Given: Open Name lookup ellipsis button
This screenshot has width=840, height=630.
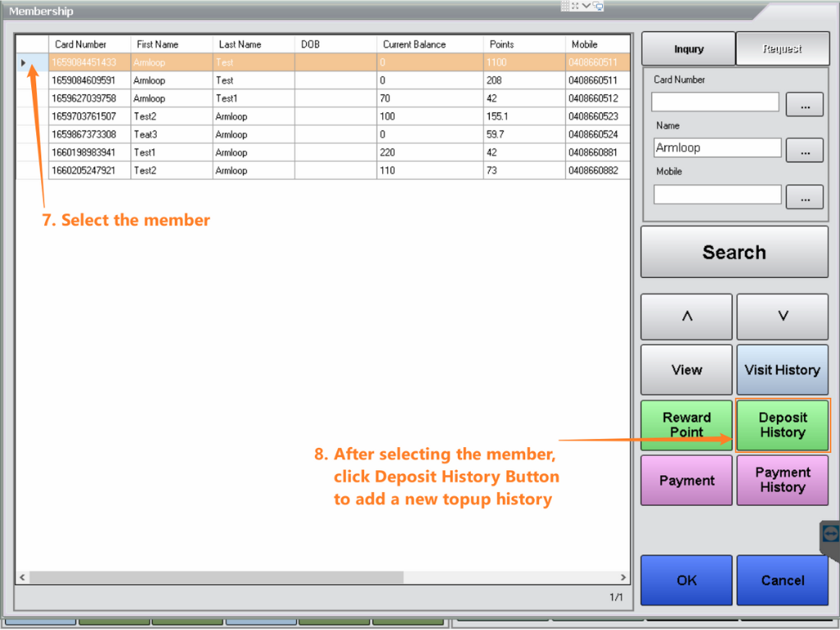Looking at the screenshot, I should [804, 150].
